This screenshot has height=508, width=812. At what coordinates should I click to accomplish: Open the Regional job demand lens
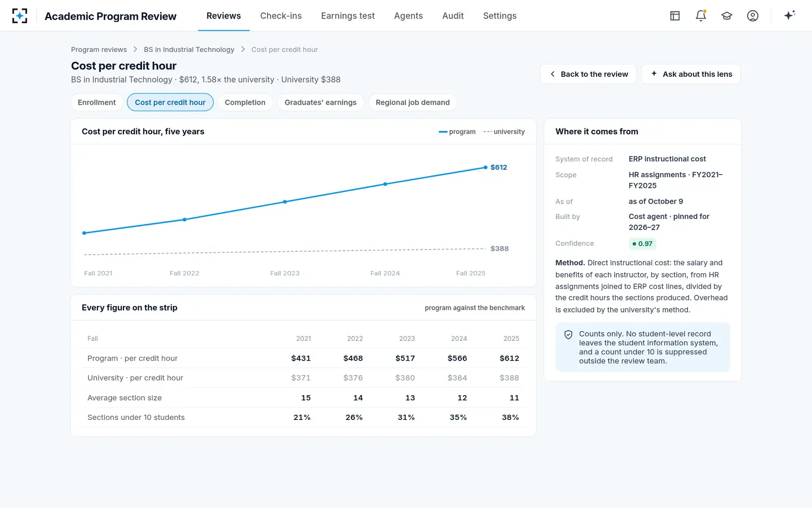(413, 102)
